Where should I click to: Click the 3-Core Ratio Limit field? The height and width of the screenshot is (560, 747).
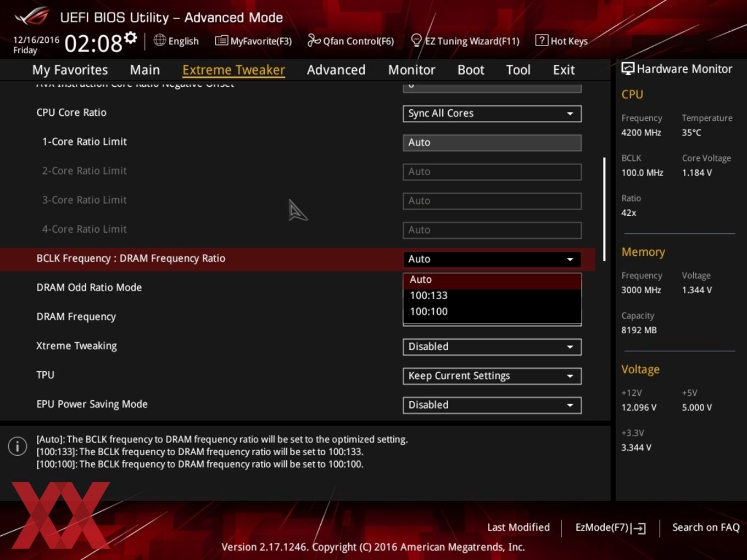click(492, 200)
